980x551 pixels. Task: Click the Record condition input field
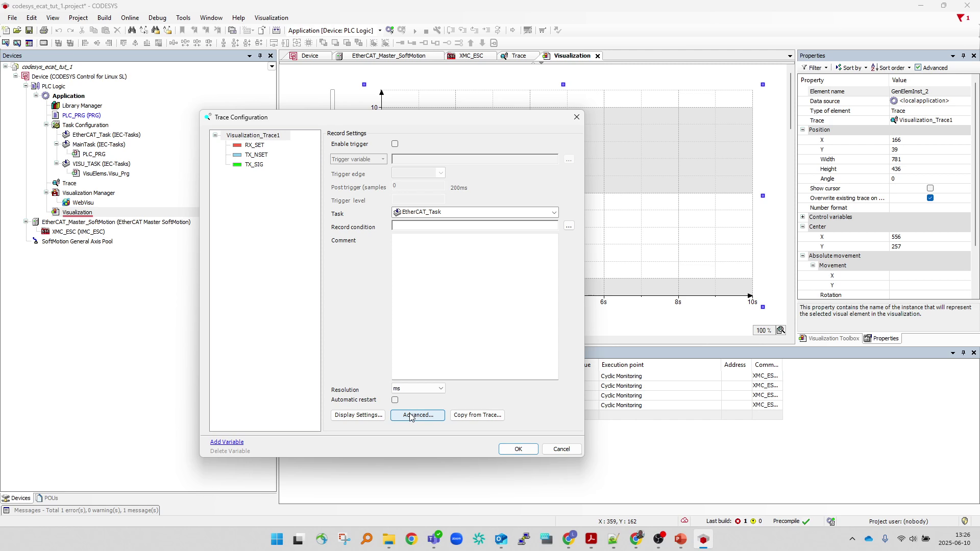click(475, 226)
